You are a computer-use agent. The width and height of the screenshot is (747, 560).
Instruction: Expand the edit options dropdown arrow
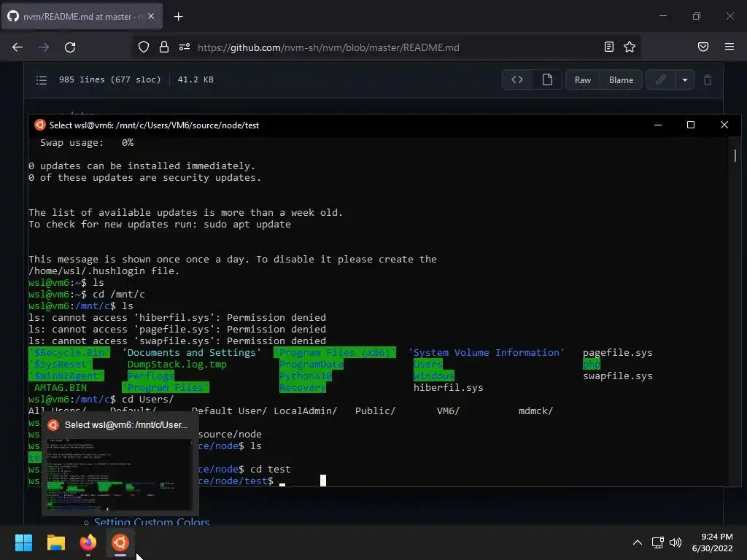(x=684, y=79)
